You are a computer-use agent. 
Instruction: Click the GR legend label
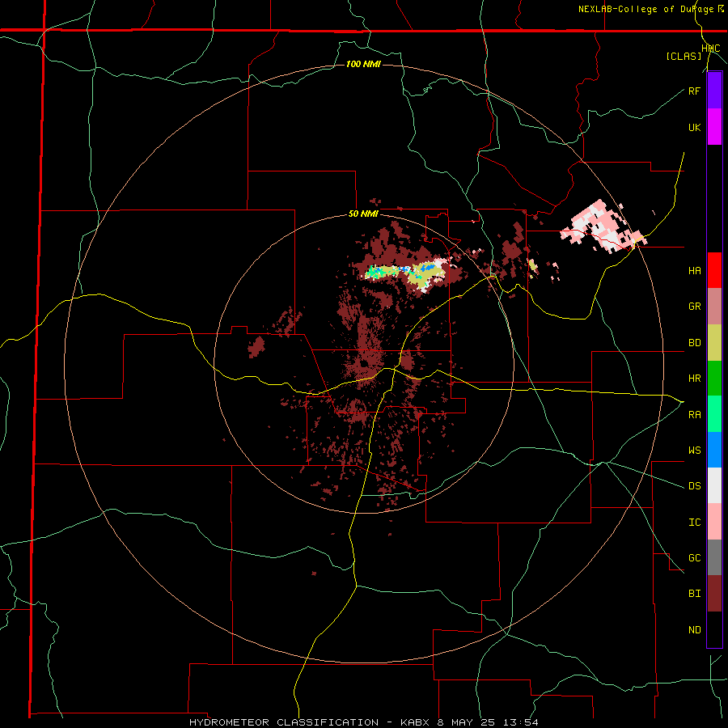(x=694, y=307)
